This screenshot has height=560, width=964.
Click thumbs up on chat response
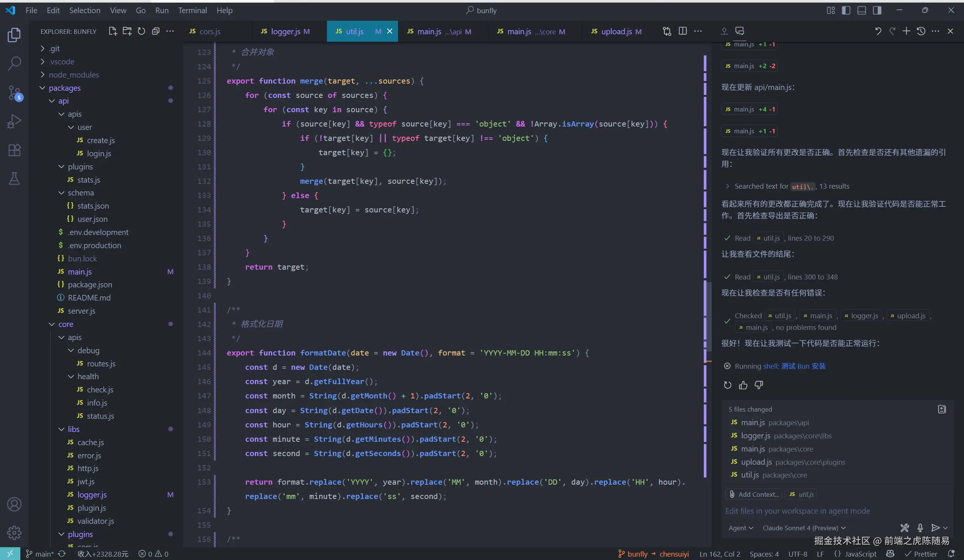pyautogui.click(x=743, y=385)
